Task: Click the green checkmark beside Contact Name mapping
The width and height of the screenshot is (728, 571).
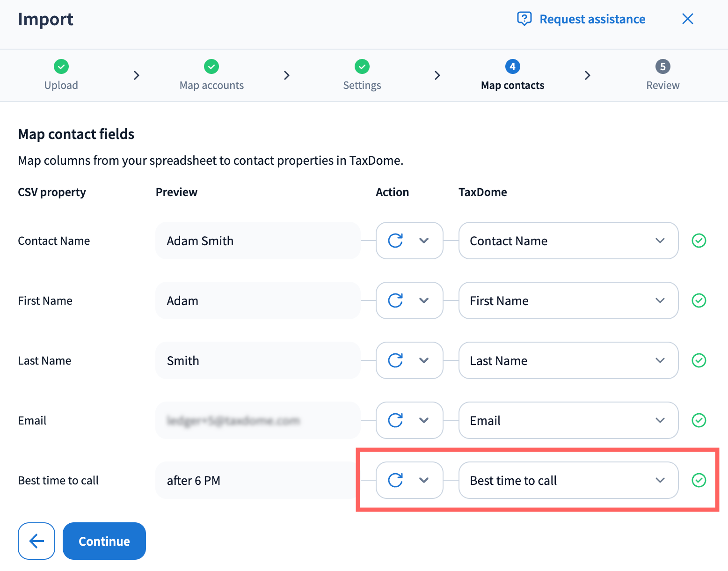Action: (x=699, y=241)
